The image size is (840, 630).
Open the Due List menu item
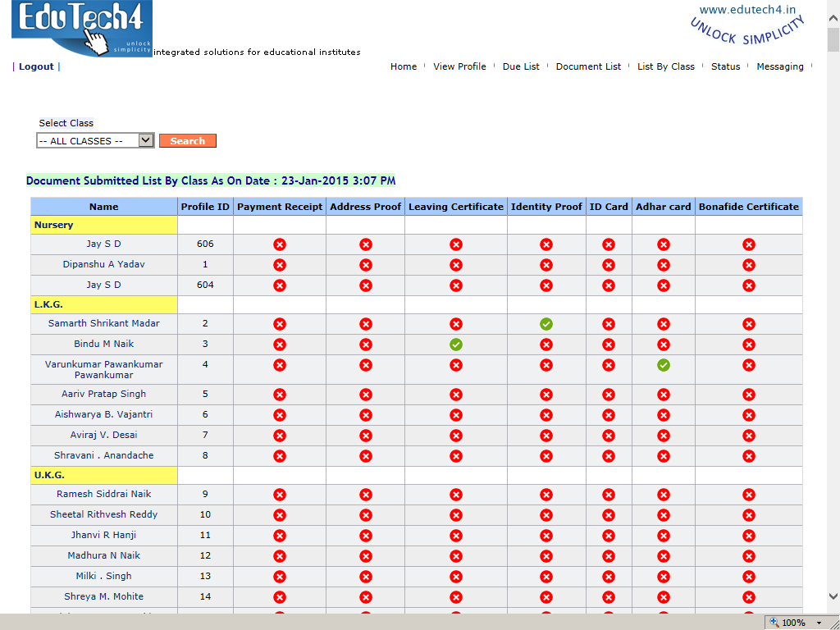coord(521,66)
